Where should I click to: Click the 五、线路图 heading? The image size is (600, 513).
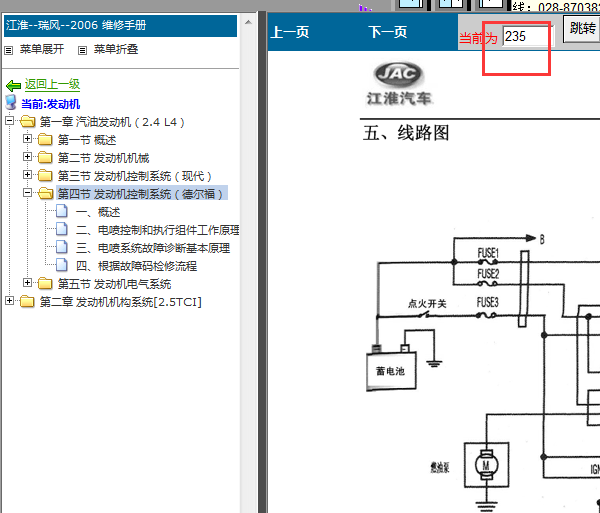point(406,133)
